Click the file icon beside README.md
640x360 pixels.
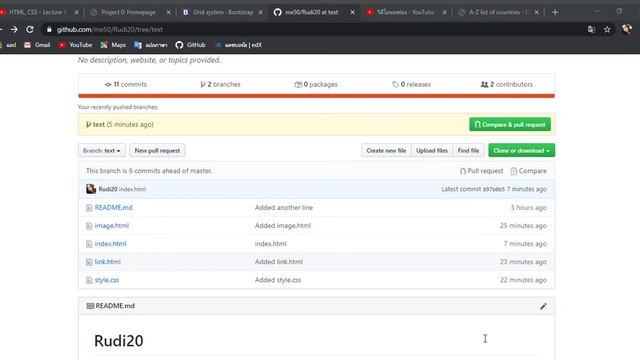[x=89, y=208]
